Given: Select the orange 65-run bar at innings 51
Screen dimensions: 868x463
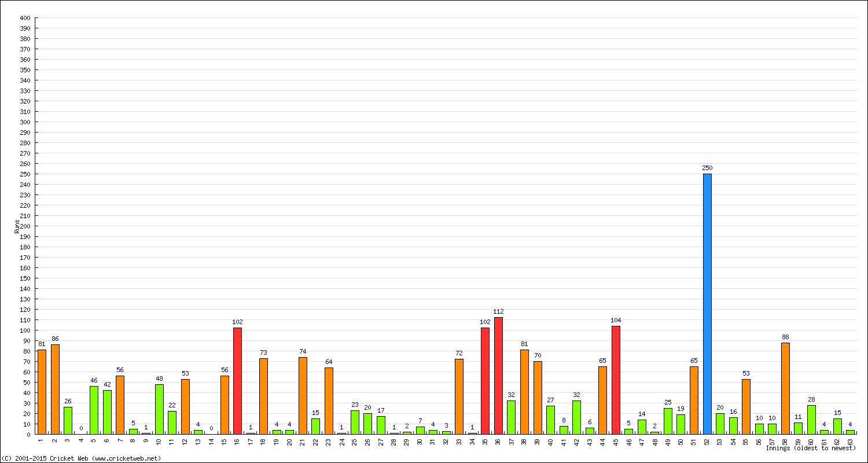Looking at the screenshot, I should (694, 400).
